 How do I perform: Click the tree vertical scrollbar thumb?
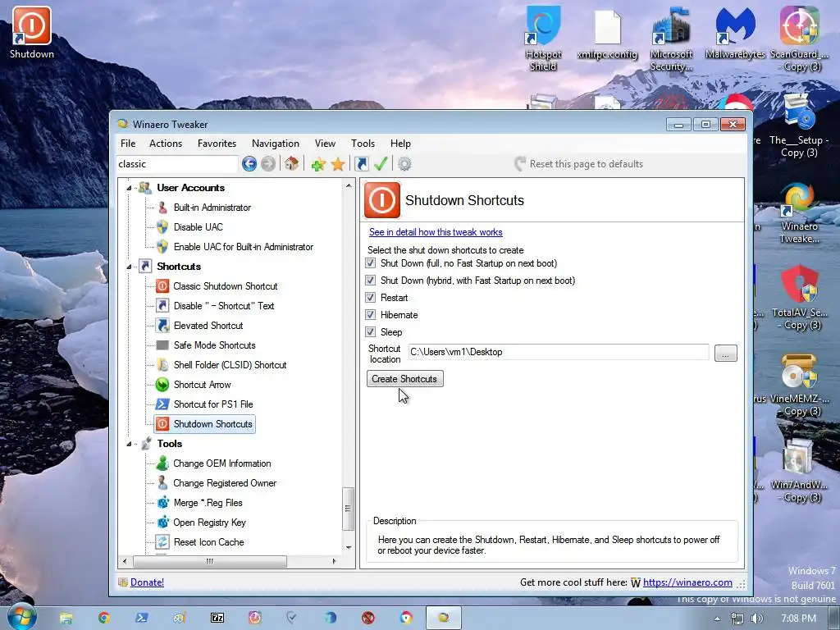click(348, 509)
